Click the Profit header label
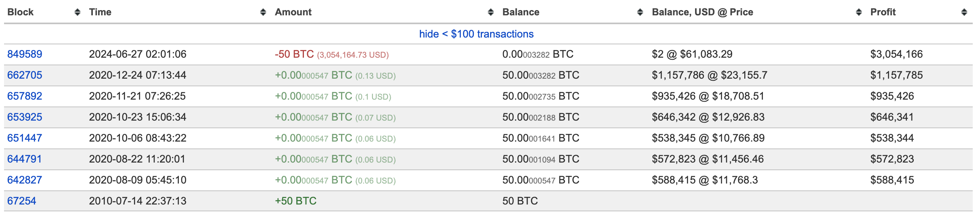 pyautogui.click(x=883, y=12)
